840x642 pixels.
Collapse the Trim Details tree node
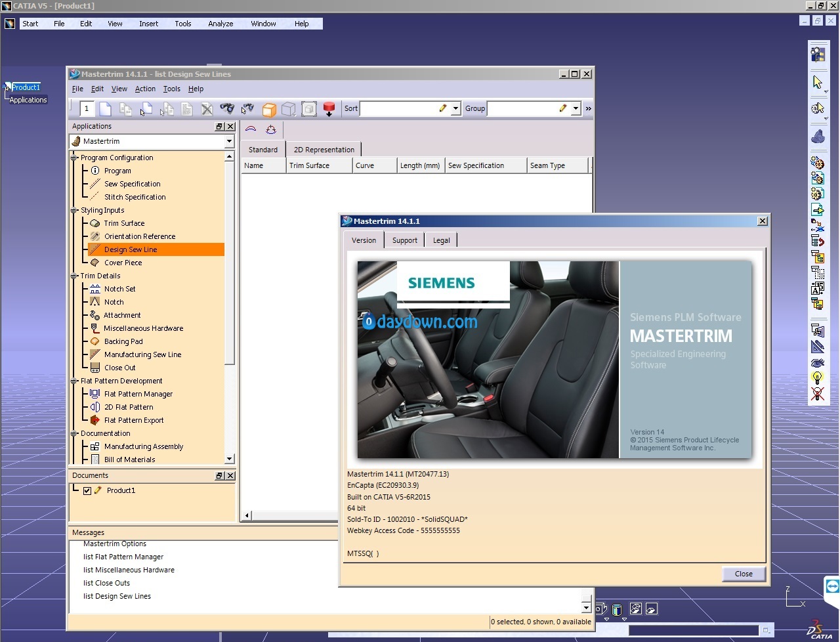pyautogui.click(x=74, y=276)
